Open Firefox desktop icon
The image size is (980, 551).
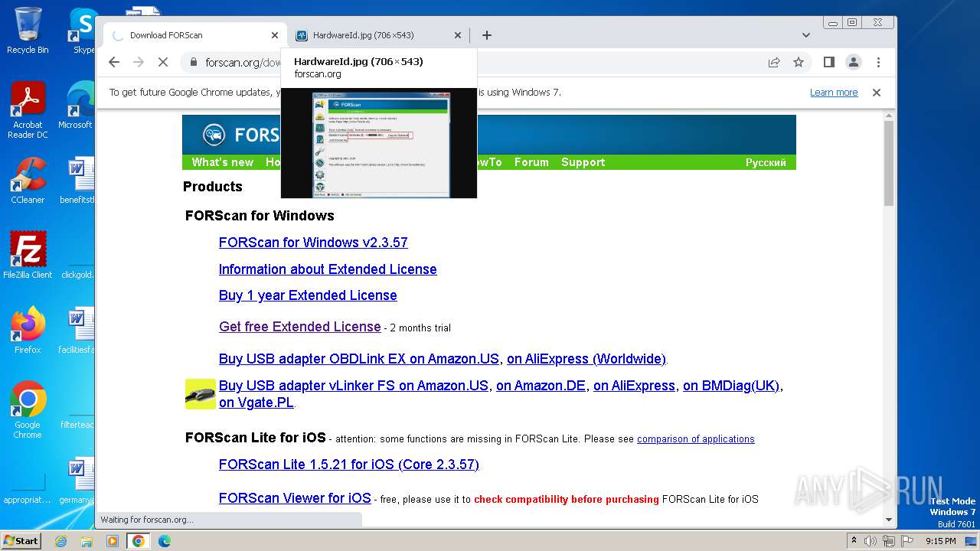point(28,331)
